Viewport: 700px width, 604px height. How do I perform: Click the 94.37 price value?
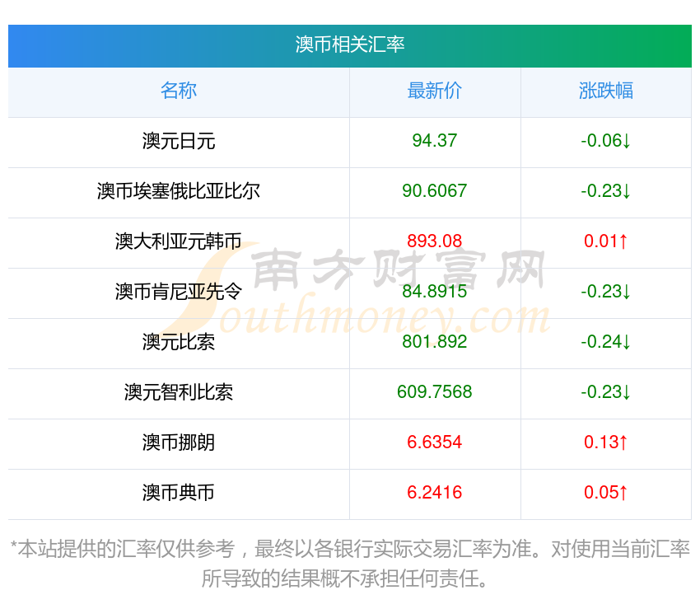(x=434, y=141)
